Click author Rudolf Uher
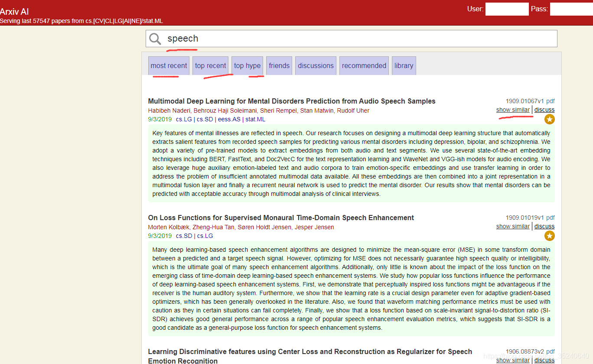The width and height of the screenshot is (593, 364). pyautogui.click(x=354, y=110)
